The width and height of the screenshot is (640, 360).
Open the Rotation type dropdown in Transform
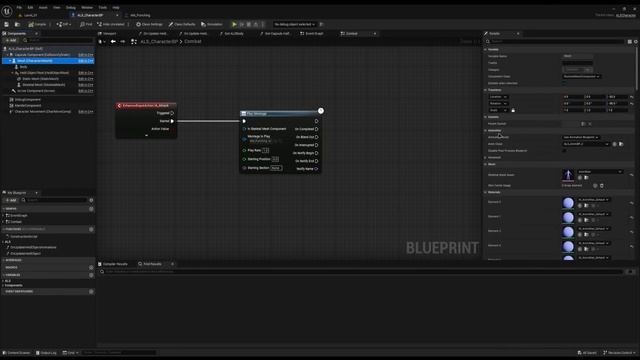click(x=498, y=104)
